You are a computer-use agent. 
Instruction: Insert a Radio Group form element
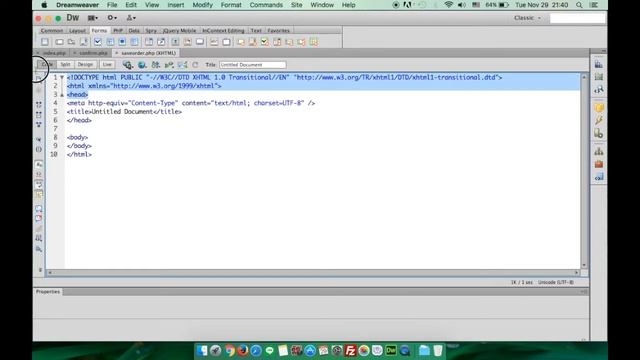tap(134, 42)
